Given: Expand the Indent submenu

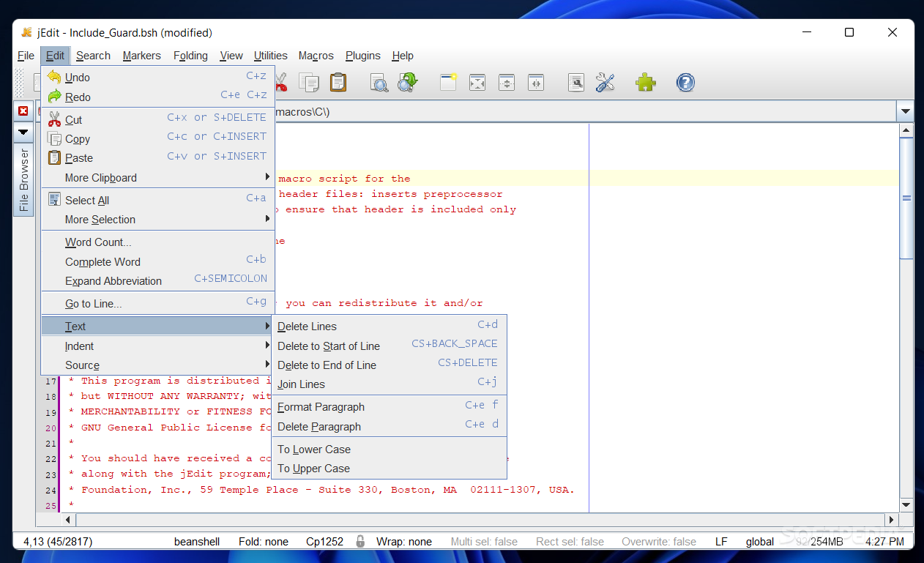Looking at the screenshot, I should 157,346.
